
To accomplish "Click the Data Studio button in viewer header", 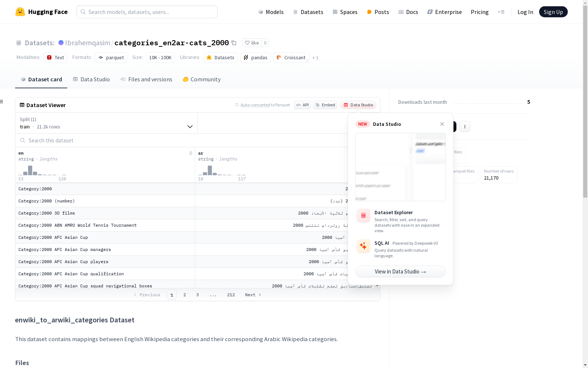I will (358, 105).
